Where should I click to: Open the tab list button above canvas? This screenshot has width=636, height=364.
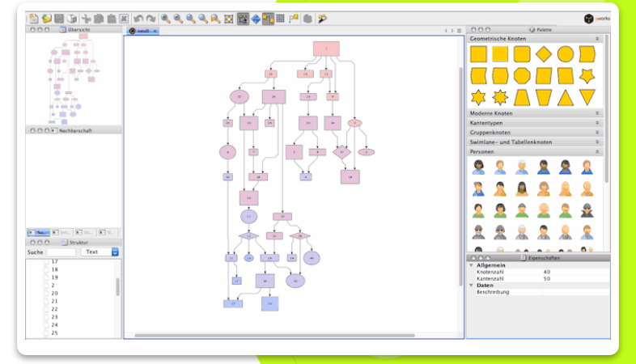(460, 31)
